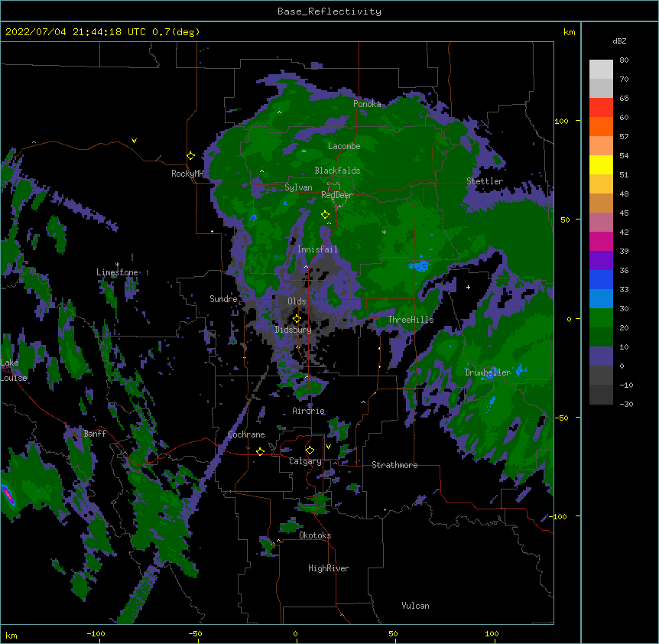Screen dimensions: 659x644
Task: Click the yellow marker just above Calgary label
Action: (310, 450)
